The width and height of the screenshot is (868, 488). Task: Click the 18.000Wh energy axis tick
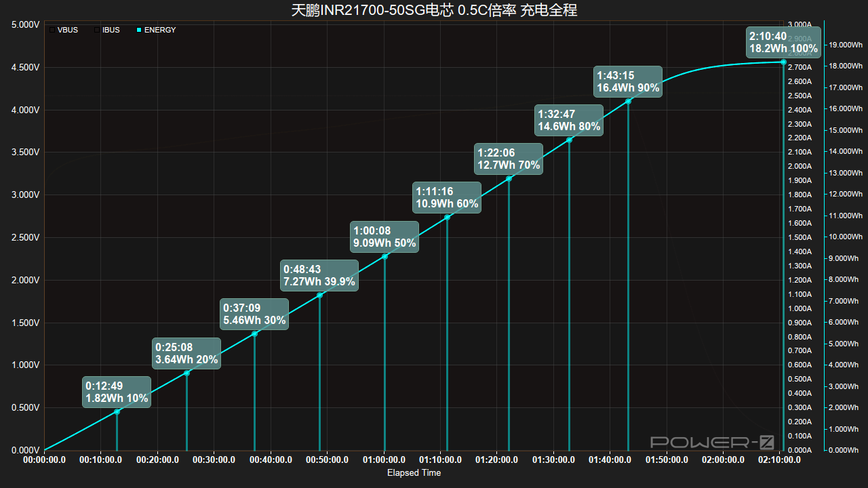click(x=845, y=66)
